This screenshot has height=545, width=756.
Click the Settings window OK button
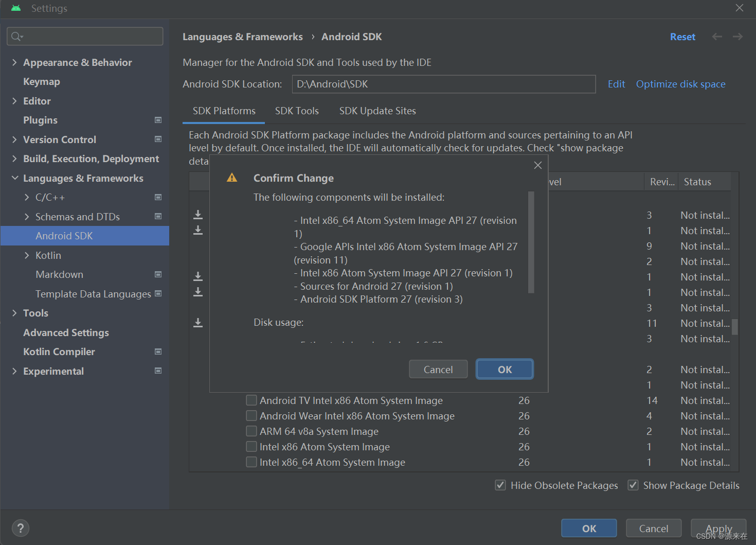pyautogui.click(x=589, y=528)
